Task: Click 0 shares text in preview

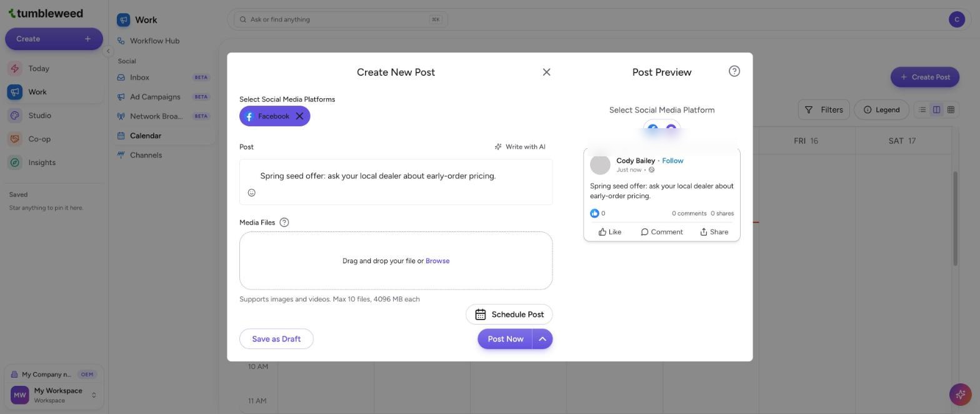Action: pos(722,213)
